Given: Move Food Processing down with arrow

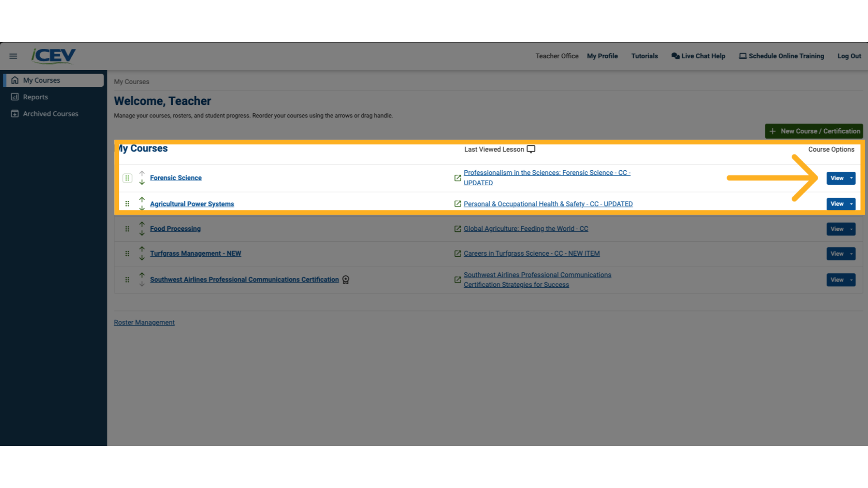Looking at the screenshot, I should pyautogui.click(x=142, y=233).
